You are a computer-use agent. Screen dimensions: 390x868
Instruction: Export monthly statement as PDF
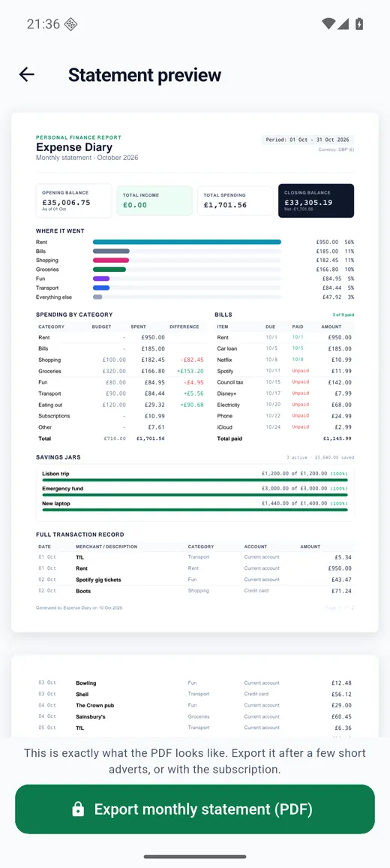pos(195,809)
